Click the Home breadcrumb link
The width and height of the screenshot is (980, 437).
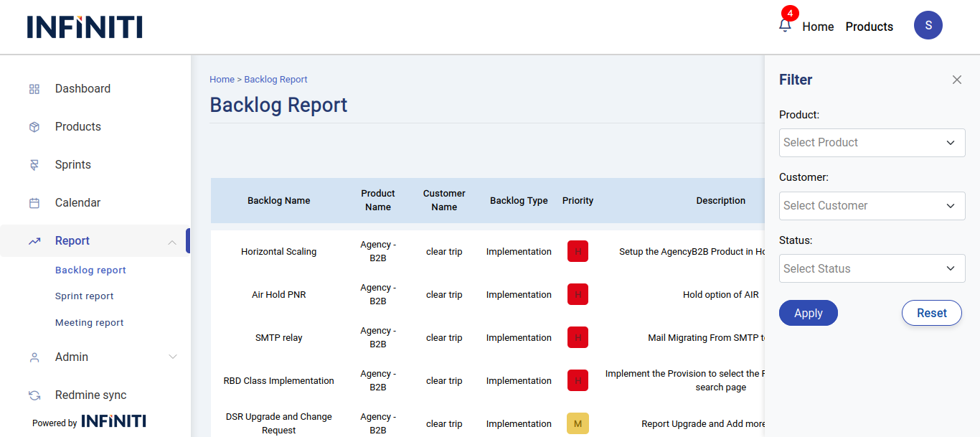coord(222,80)
